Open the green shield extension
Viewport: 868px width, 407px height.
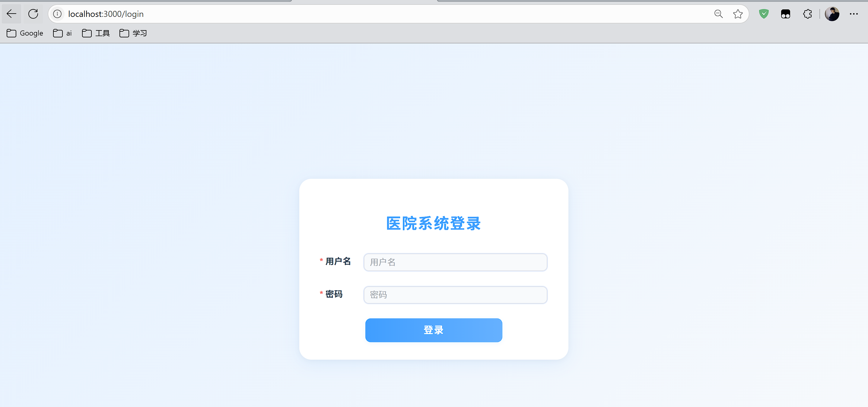[x=764, y=14]
